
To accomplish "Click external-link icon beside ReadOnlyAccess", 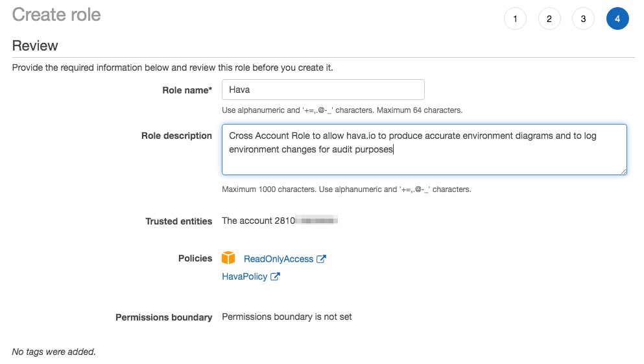I will [321, 259].
